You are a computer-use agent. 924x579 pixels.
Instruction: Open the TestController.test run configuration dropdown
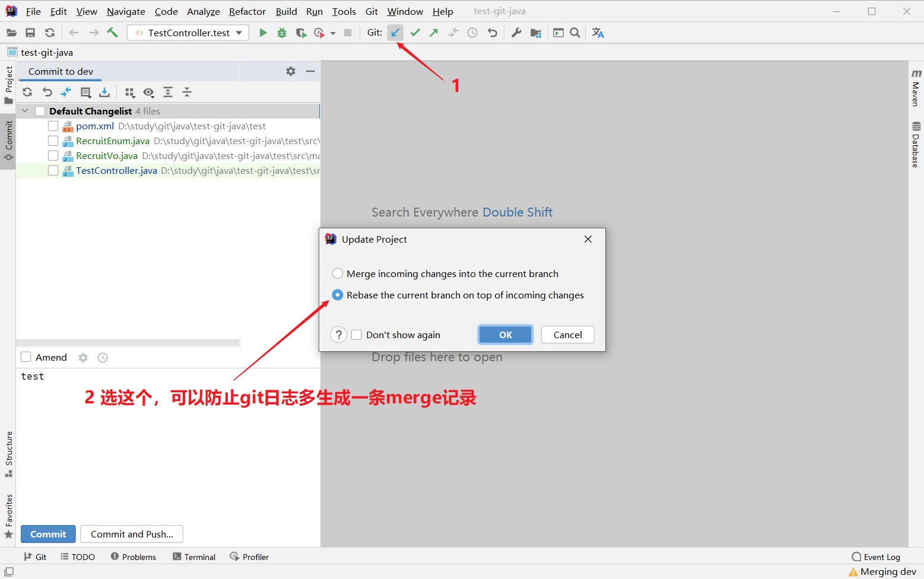pos(188,33)
